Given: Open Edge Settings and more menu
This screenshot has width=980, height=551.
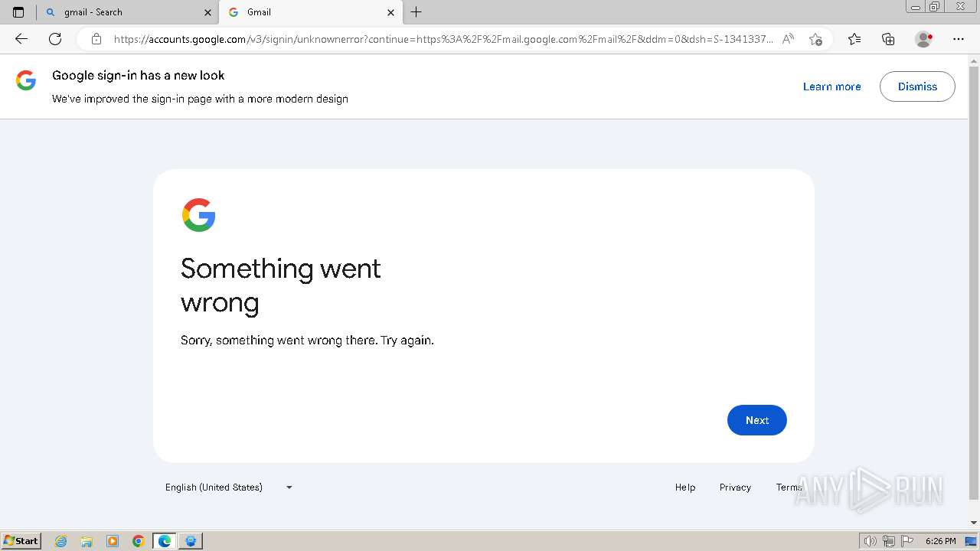Looking at the screenshot, I should pos(958,39).
